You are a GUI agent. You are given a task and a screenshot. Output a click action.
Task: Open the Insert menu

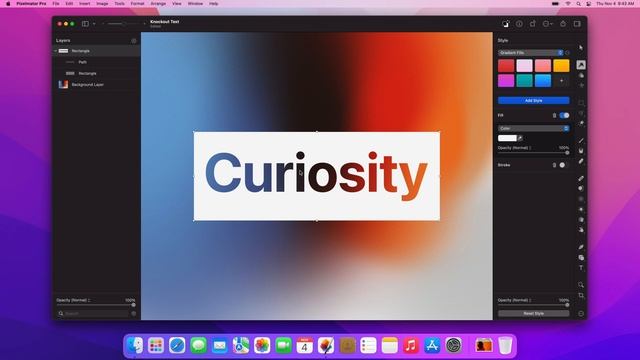click(x=84, y=4)
